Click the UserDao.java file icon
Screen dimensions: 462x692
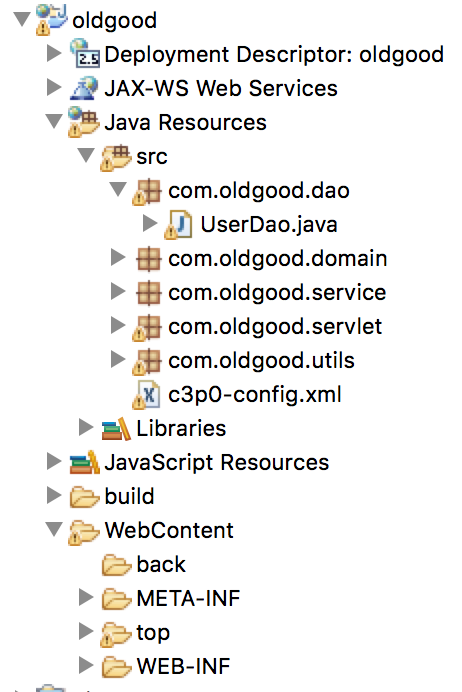pos(178,224)
